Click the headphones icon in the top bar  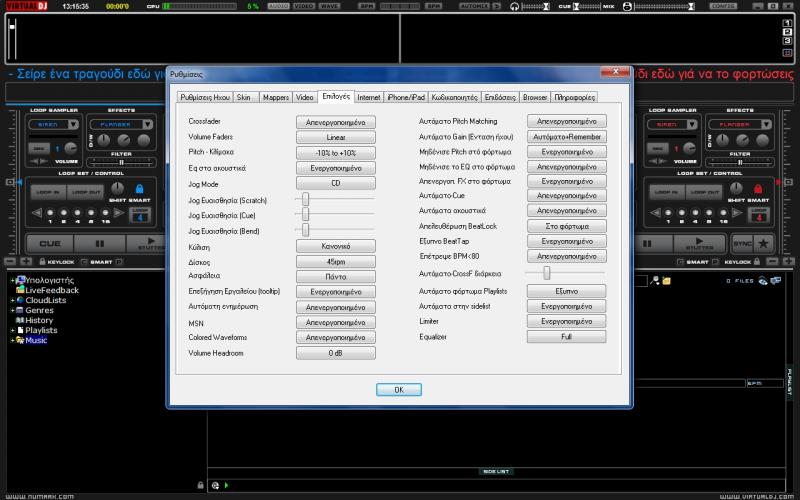(x=514, y=6)
